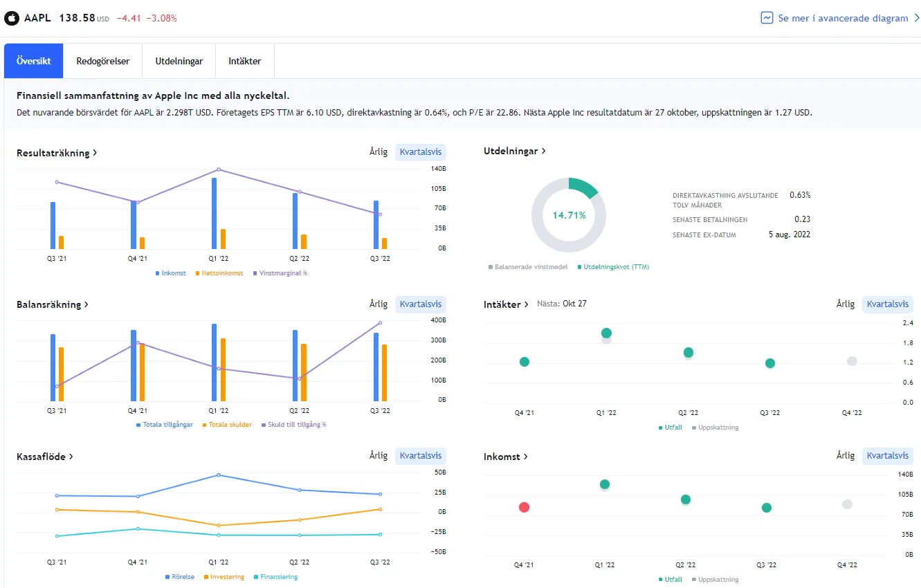Open the Översikt tab

pyautogui.click(x=34, y=61)
